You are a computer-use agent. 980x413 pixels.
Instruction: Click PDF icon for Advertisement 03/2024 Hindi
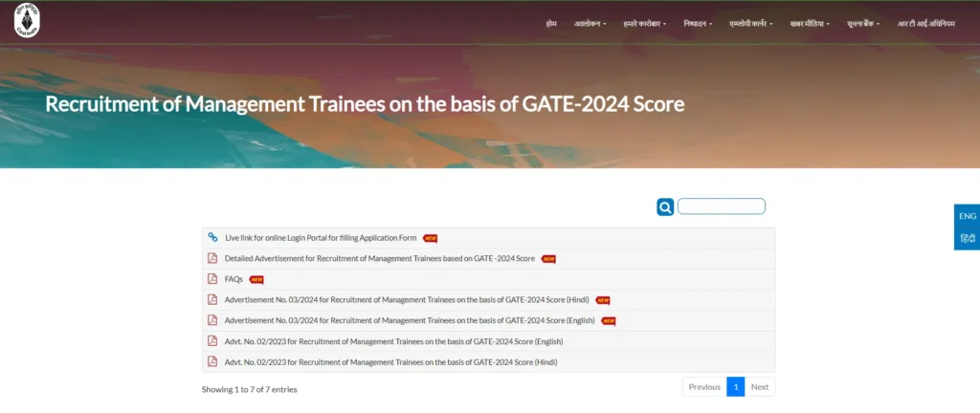click(212, 299)
